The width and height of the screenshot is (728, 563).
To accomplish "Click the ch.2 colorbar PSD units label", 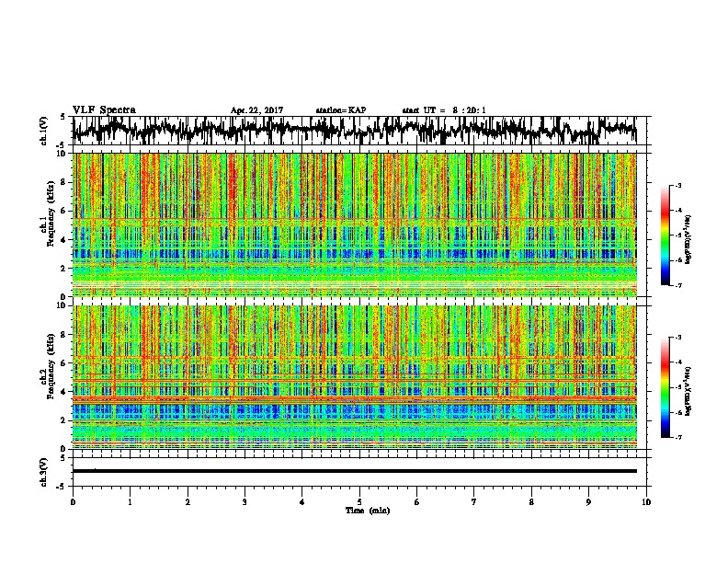I will point(688,391).
